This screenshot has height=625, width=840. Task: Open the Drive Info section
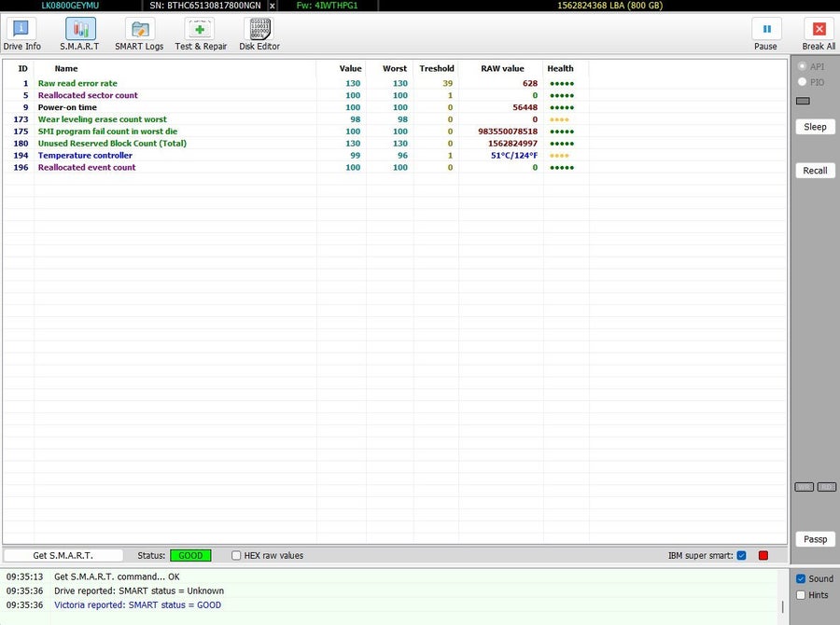(x=21, y=34)
